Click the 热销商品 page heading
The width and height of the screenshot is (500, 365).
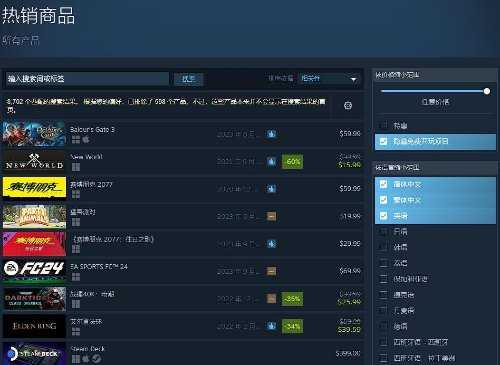click(x=38, y=16)
